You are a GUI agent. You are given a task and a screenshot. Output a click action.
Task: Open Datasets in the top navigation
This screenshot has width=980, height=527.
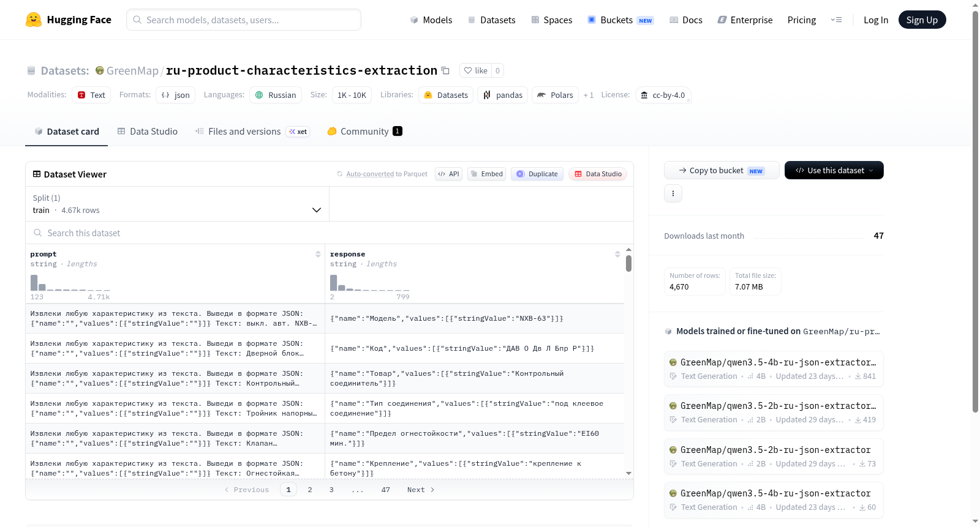click(491, 20)
